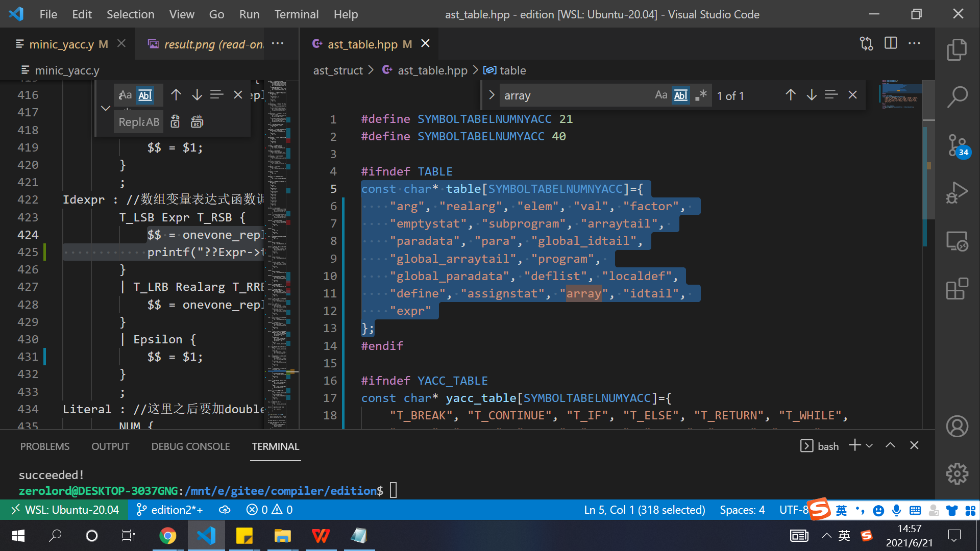
Task: Open the launch profile dropdown beside plus
Action: click(870, 446)
